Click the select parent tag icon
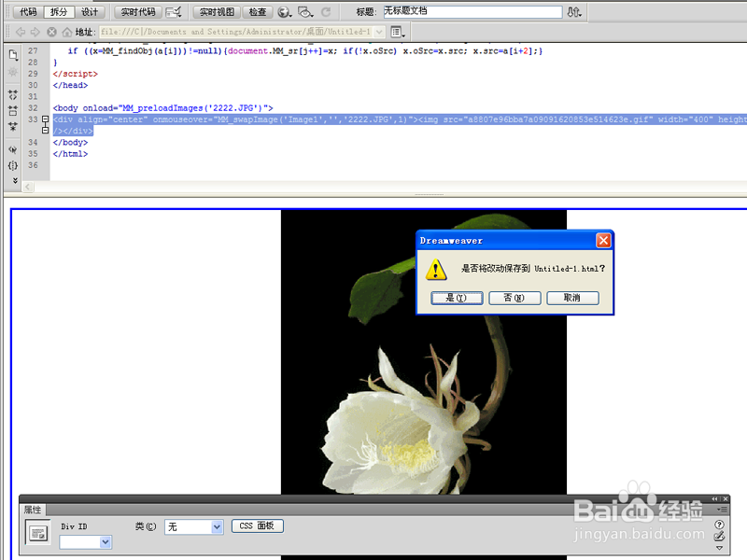This screenshot has height=560, width=747. click(x=13, y=149)
